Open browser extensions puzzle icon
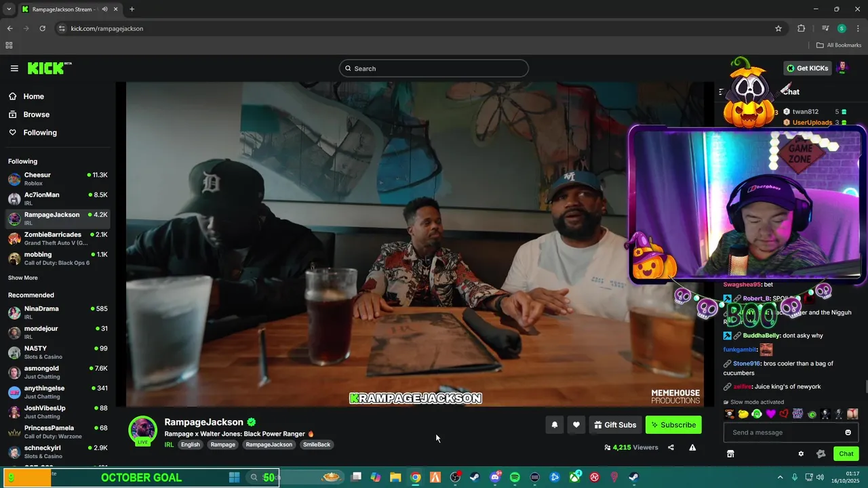 [x=801, y=28]
